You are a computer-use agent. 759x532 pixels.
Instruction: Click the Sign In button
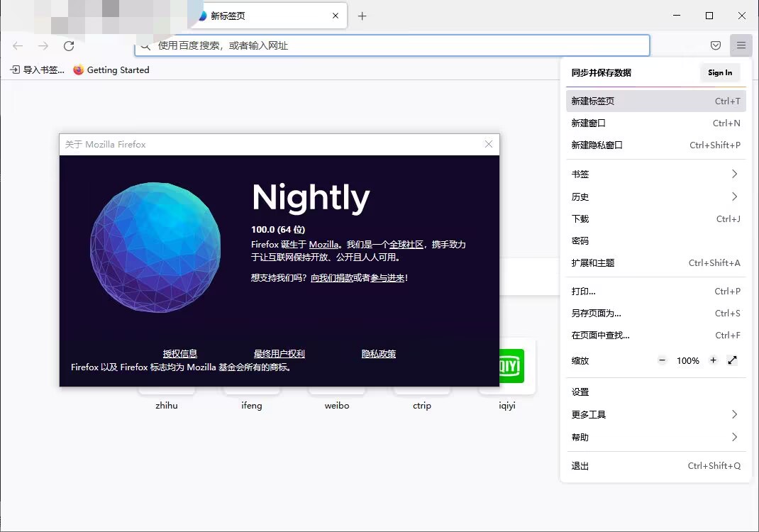coord(719,72)
